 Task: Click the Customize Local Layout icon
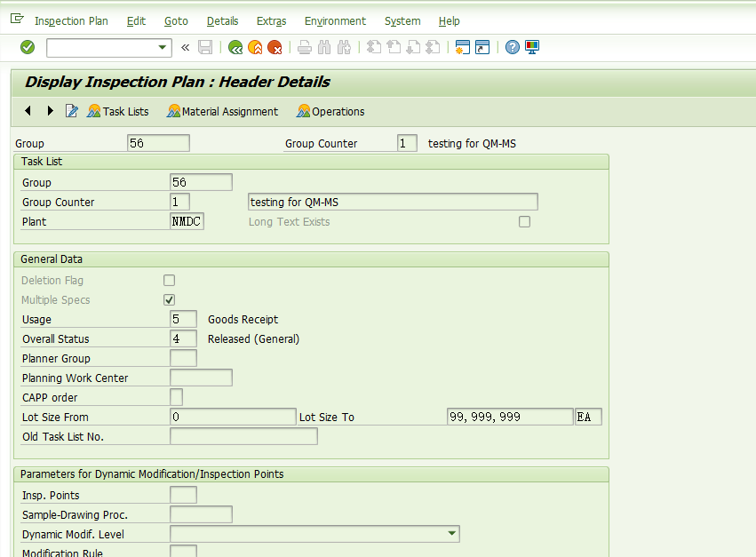531,47
